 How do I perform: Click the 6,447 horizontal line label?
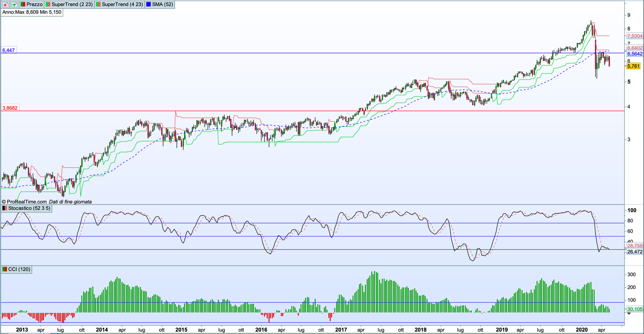(x=9, y=50)
